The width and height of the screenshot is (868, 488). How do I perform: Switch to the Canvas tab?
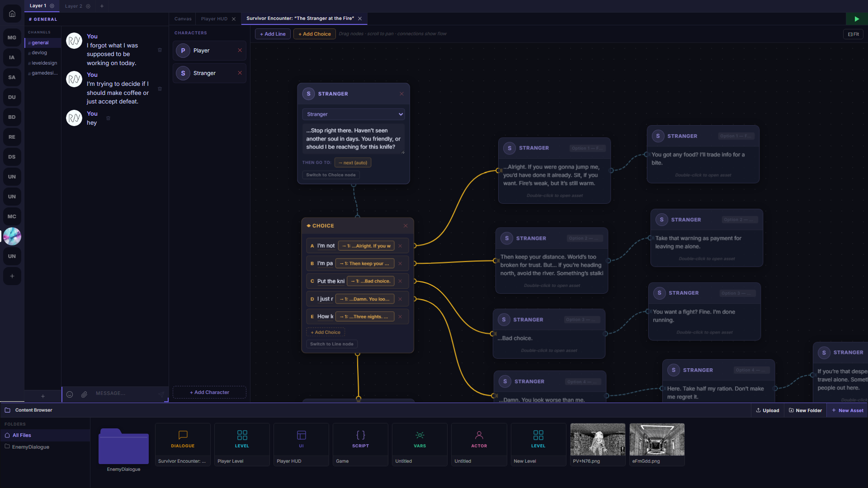coord(183,19)
